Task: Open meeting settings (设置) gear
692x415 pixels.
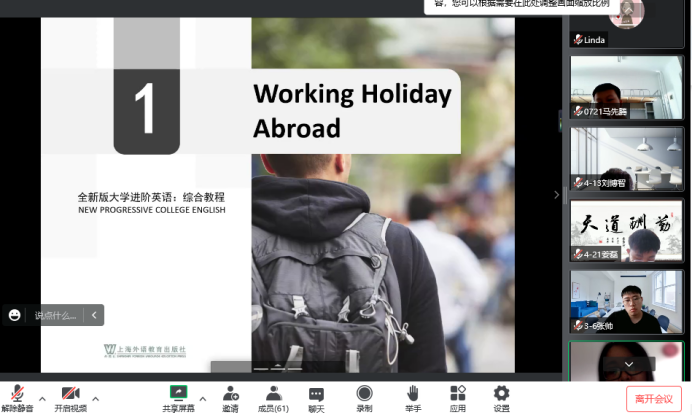Action: coord(501,397)
